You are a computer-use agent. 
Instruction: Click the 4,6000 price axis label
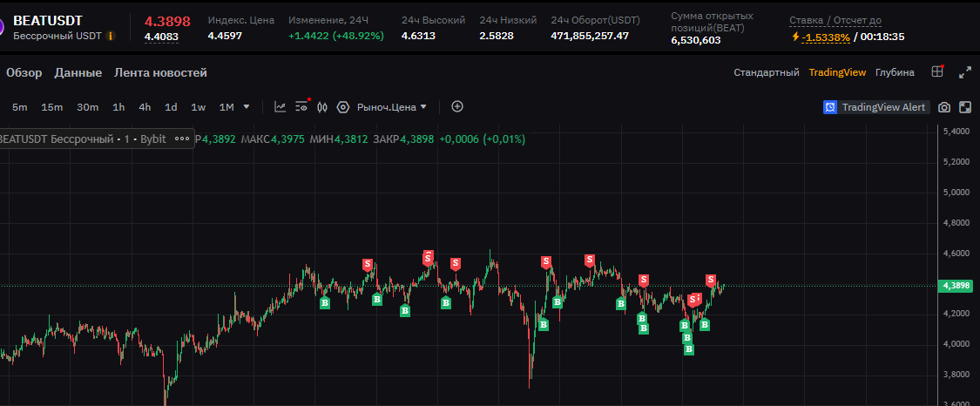(x=956, y=253)
